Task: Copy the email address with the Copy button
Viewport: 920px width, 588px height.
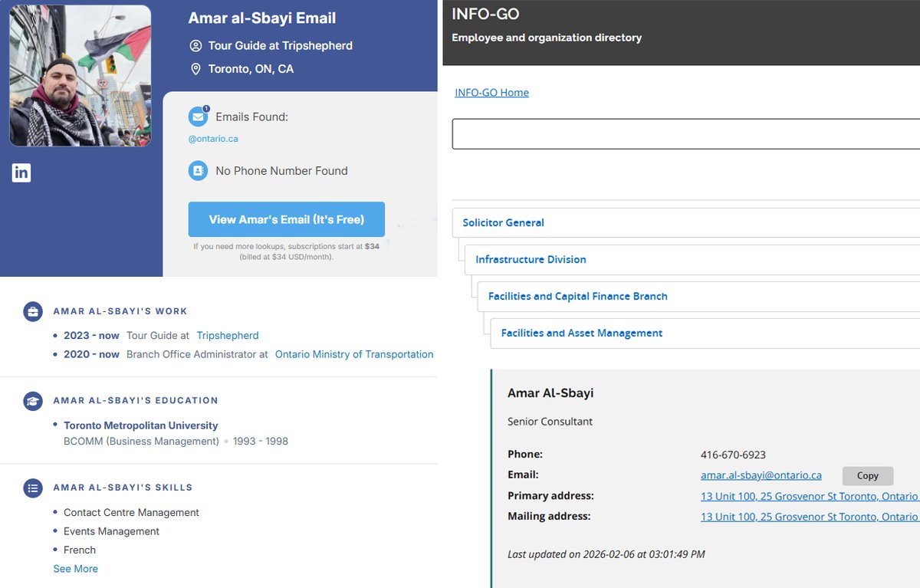Action: [x=868, y=476]
